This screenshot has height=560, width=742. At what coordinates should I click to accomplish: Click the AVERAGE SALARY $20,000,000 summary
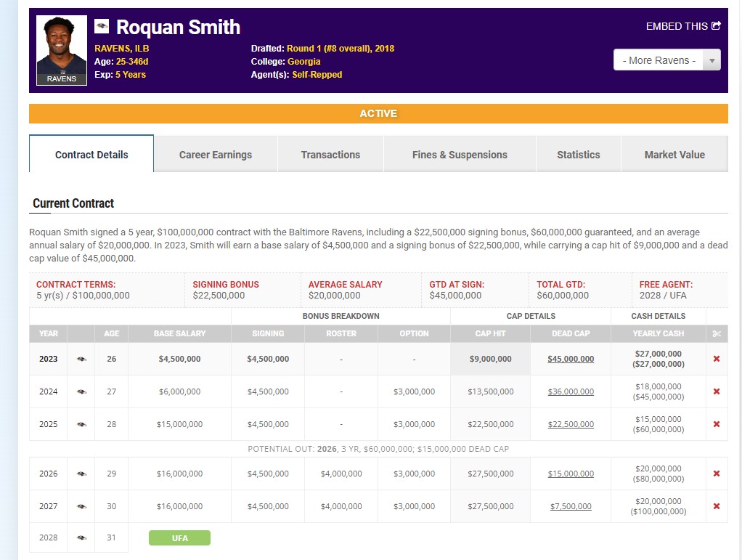pos(361,290)
